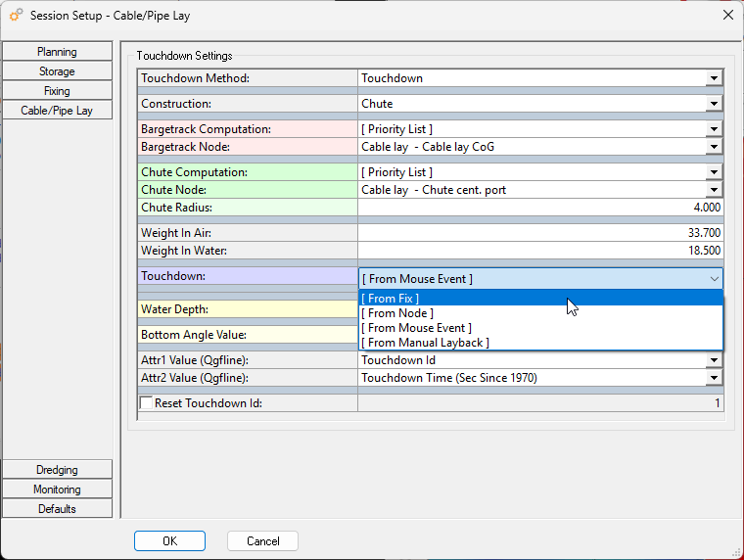Expand the Construction dropdown showing Chute
Screen dimensions: 744x560
click(714, 104)
